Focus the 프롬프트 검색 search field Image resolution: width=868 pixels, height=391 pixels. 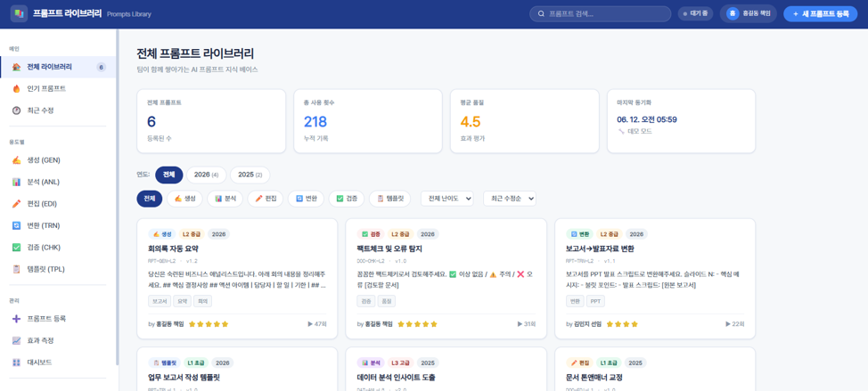point(600,14)
